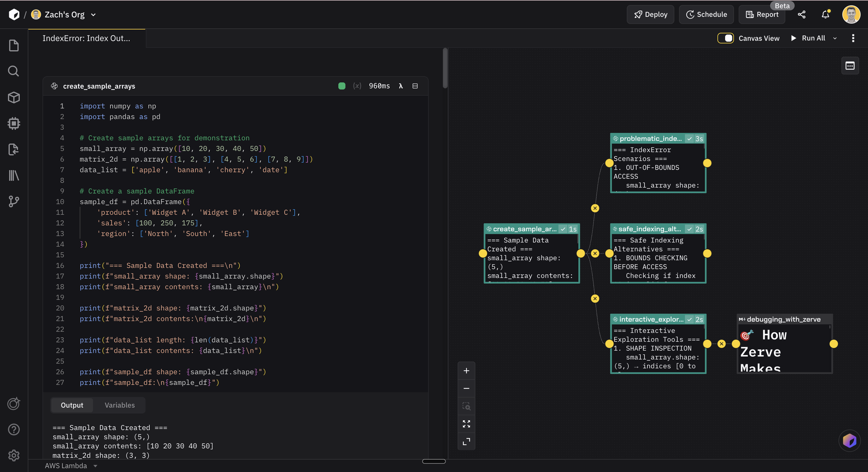Click the checkmark on the safe_indexing_alt block header
Viewport: 868px width, 472px height.
[x=689, y=229]
